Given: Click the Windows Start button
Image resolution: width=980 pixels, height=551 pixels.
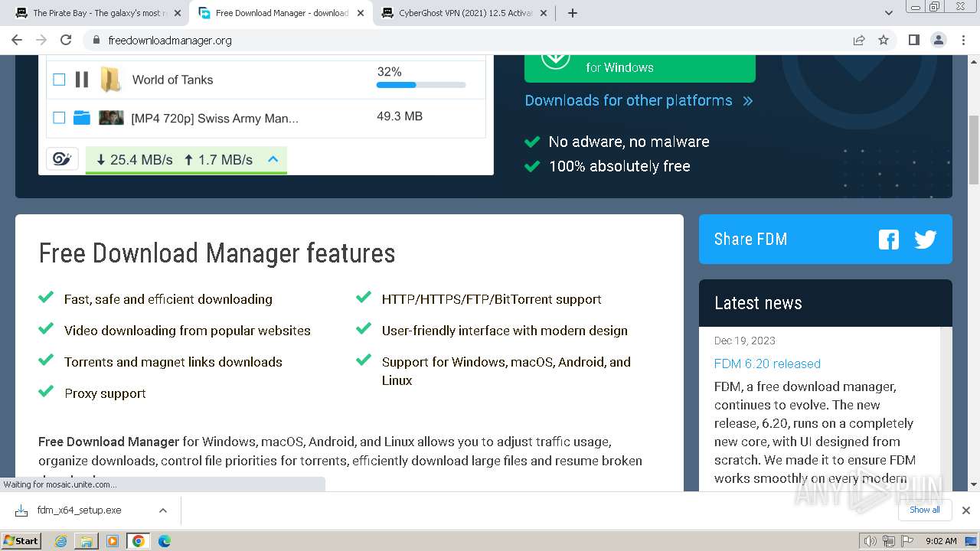Looking at the screenshot, I should pyautogui.click(x=21, y=541).
